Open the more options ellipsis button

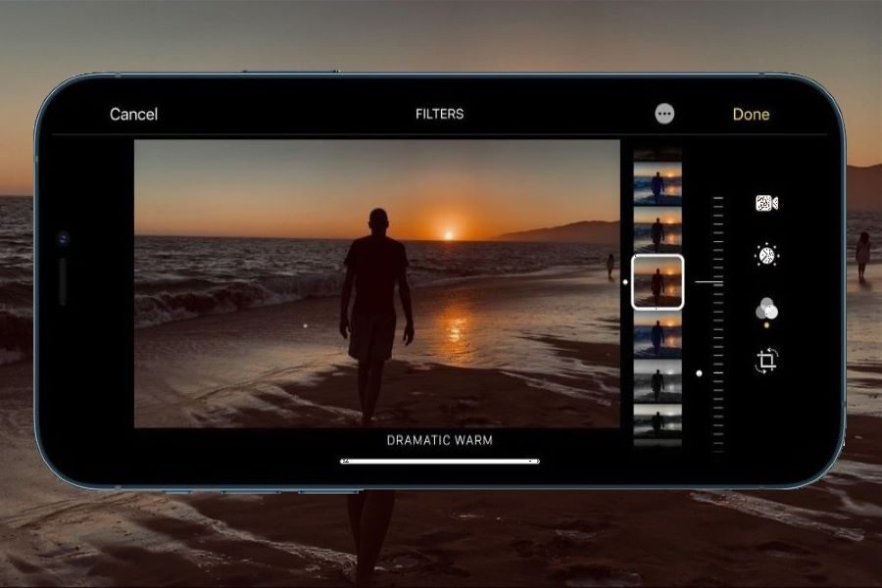click(664, 114)
